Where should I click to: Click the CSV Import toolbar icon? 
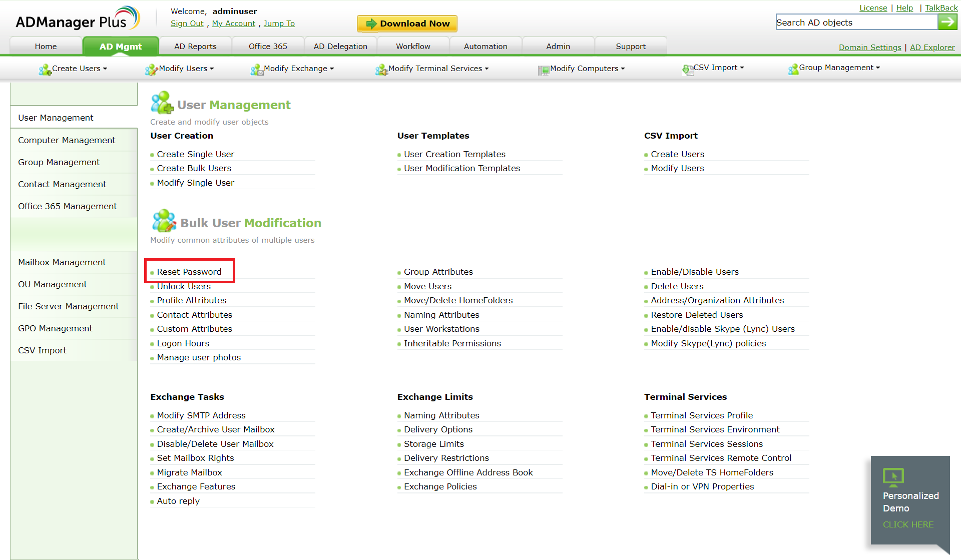(x=688, y=69)
